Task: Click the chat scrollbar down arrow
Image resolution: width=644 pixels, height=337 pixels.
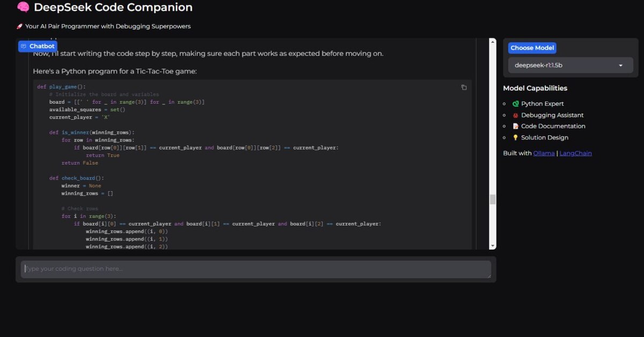Action: tap(493, 245)
